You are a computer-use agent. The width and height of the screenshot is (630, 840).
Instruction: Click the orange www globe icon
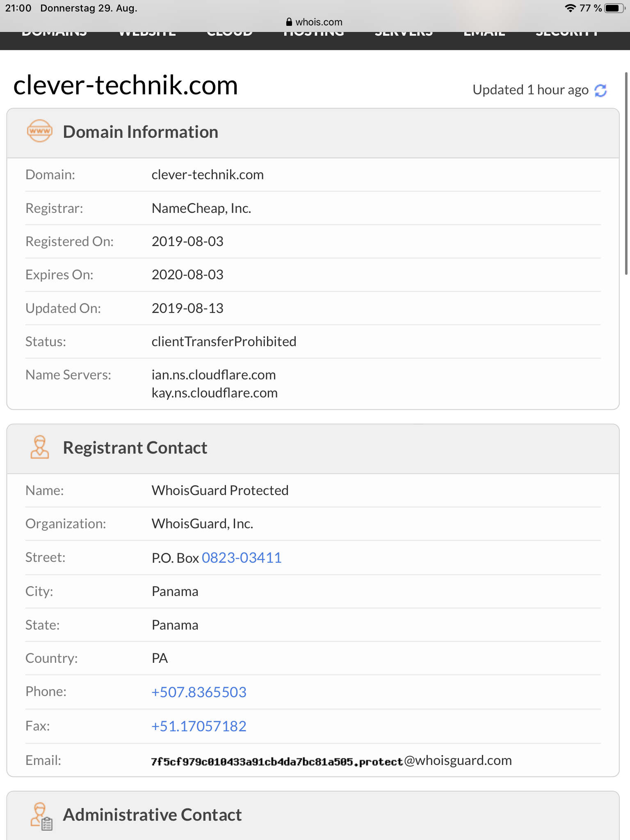click(39, 131)
